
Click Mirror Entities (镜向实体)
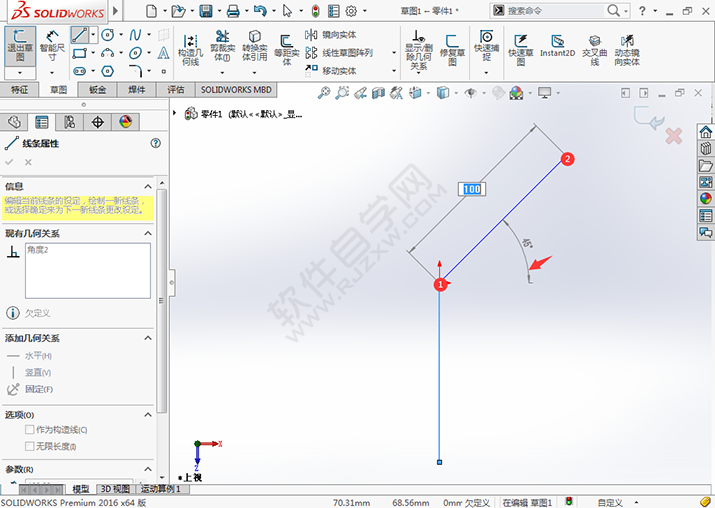pos(331,35)
